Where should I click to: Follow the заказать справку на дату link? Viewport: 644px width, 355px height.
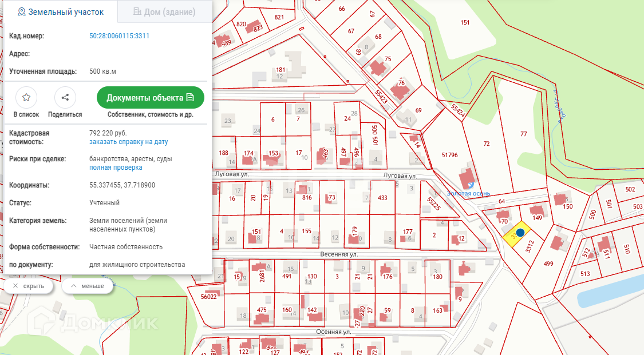(x=129, y=142)
